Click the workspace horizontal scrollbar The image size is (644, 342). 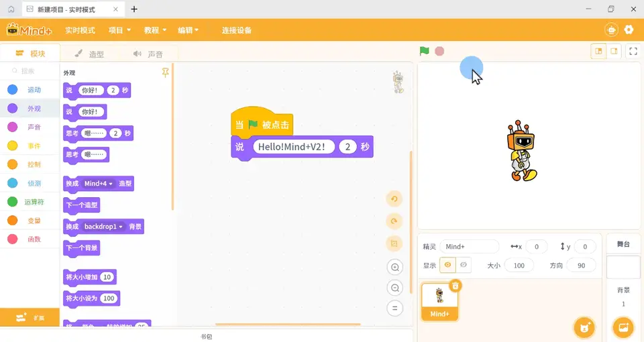click(x=288, y=325)
